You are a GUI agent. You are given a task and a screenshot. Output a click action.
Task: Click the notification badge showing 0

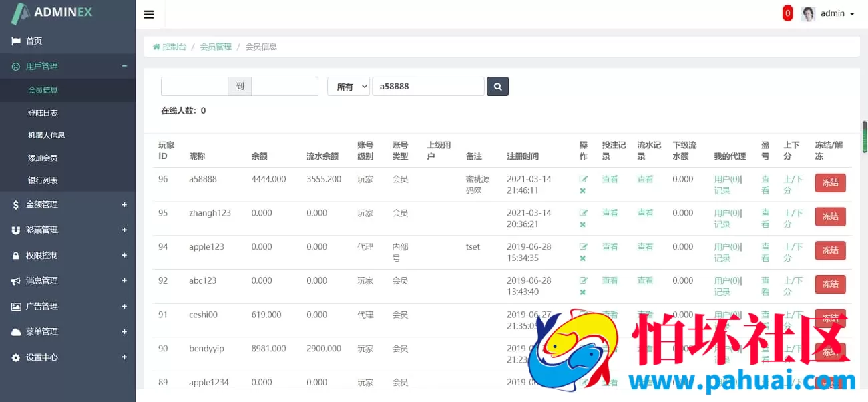787,12
